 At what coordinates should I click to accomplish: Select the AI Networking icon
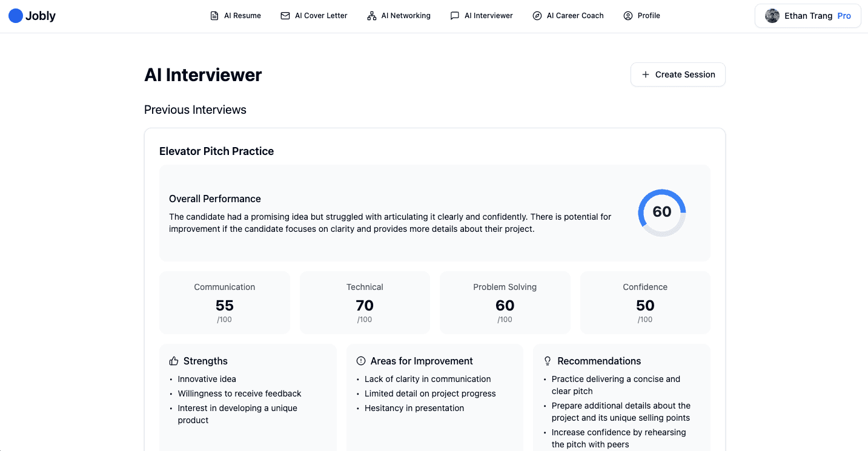click(x=371, y=15)
